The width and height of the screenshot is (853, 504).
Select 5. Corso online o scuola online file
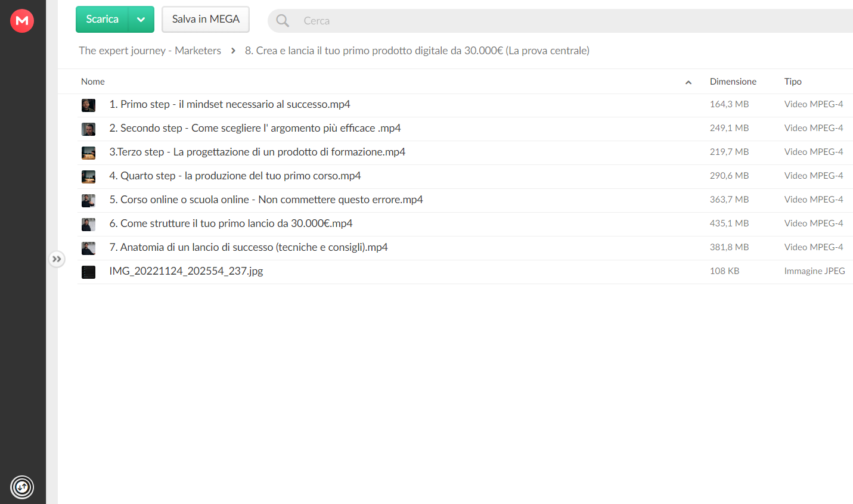point(465,200)
